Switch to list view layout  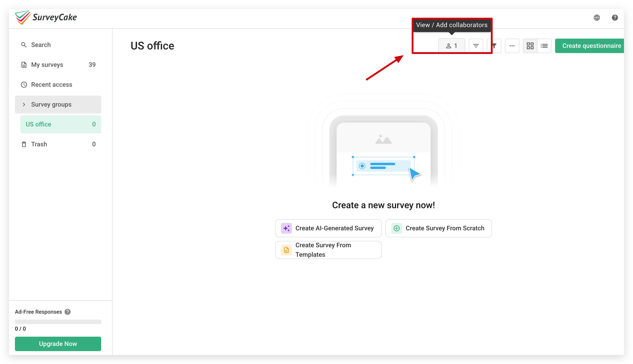point(544,46)
